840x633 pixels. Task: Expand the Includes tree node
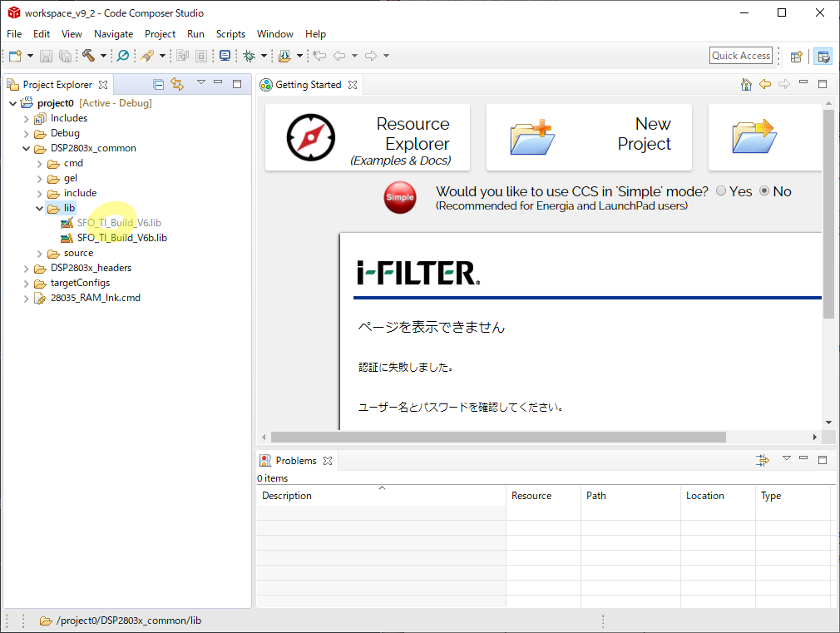[27, 118]
